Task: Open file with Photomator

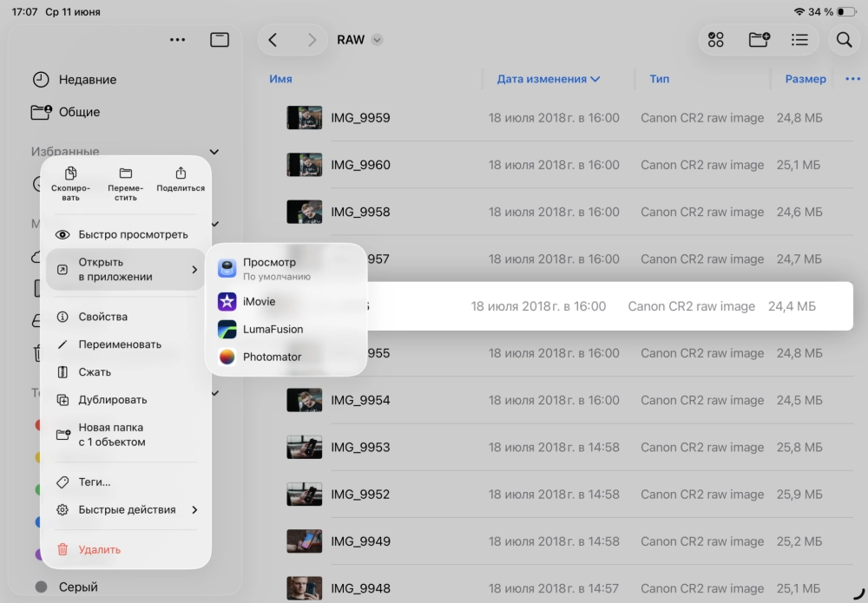Action: (272, 357)
